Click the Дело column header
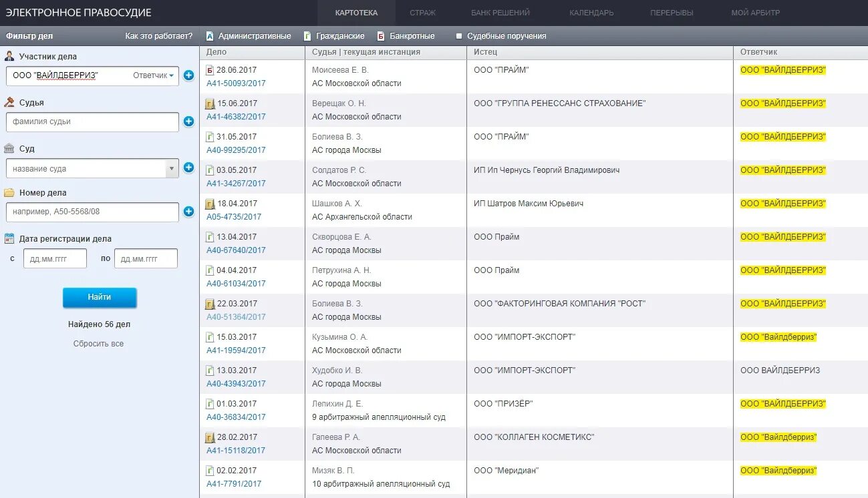The height and width of the screenshot is (498, 868). click(216, 52)
